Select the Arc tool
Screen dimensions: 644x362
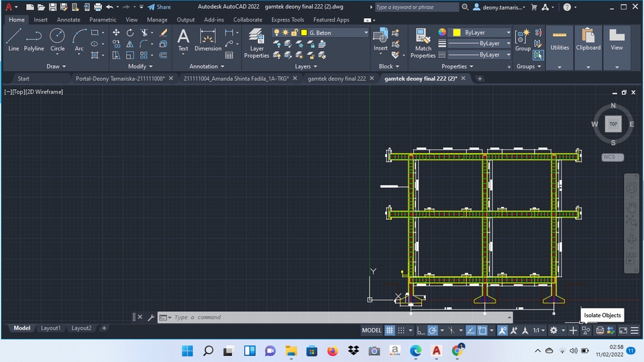coord(79,40)
